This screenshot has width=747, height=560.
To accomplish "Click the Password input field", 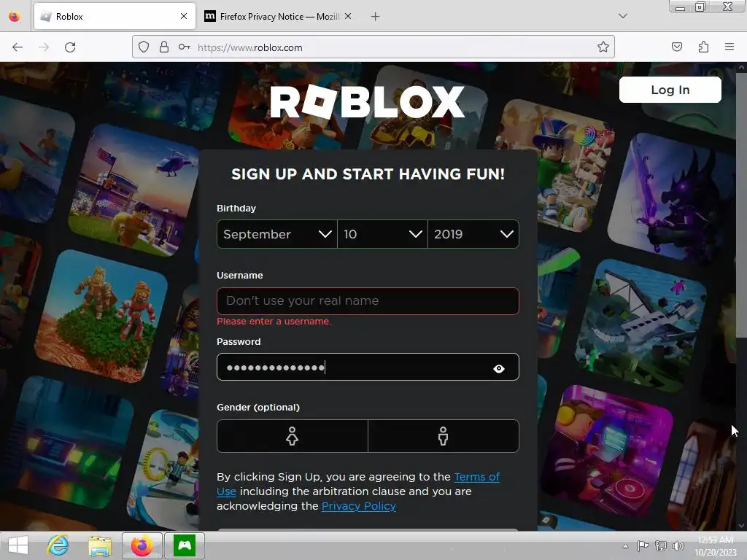I will pos(368,367).
